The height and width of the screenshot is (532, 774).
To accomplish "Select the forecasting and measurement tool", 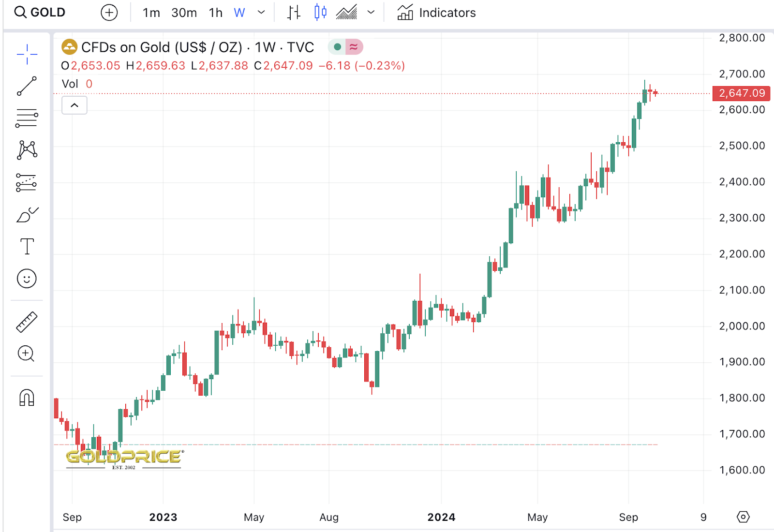I will click(x=27, y=183).
